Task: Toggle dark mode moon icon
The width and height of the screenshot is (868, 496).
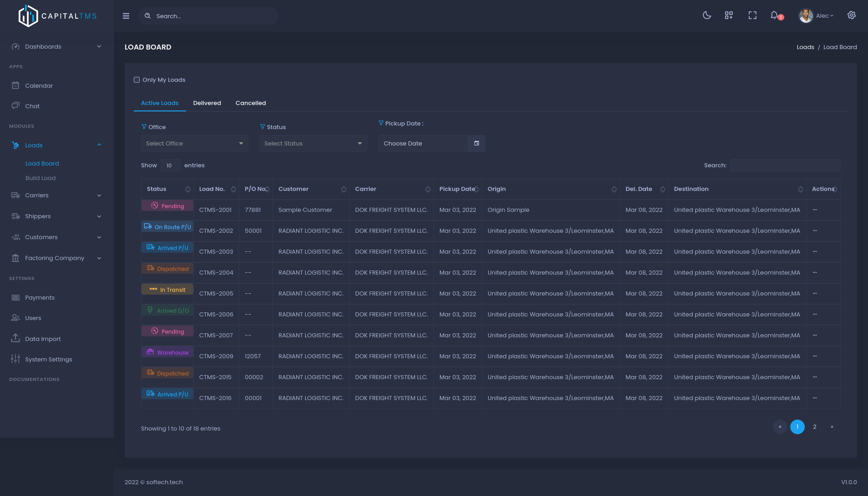Action: pyautogui.click(x=707, y=15)
